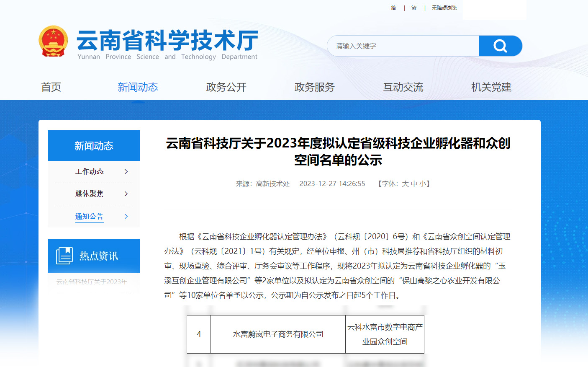Switch to simplified Chinese 简

click(393, 8)
